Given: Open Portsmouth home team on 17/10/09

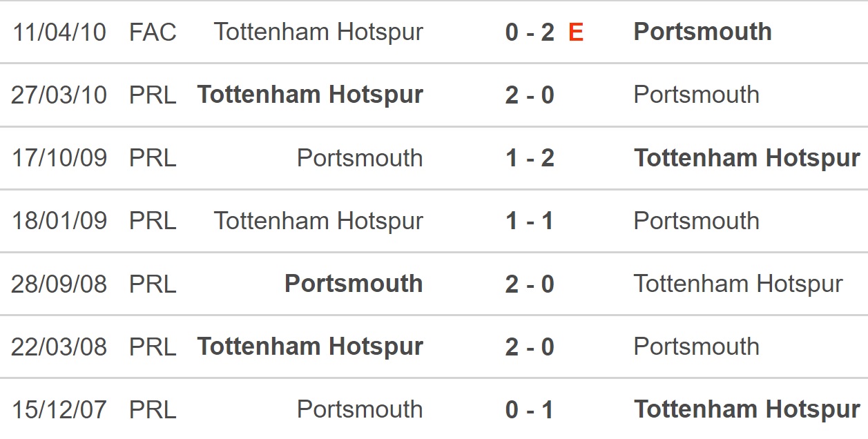Looking at the screenshot, I should coord(360,158).
